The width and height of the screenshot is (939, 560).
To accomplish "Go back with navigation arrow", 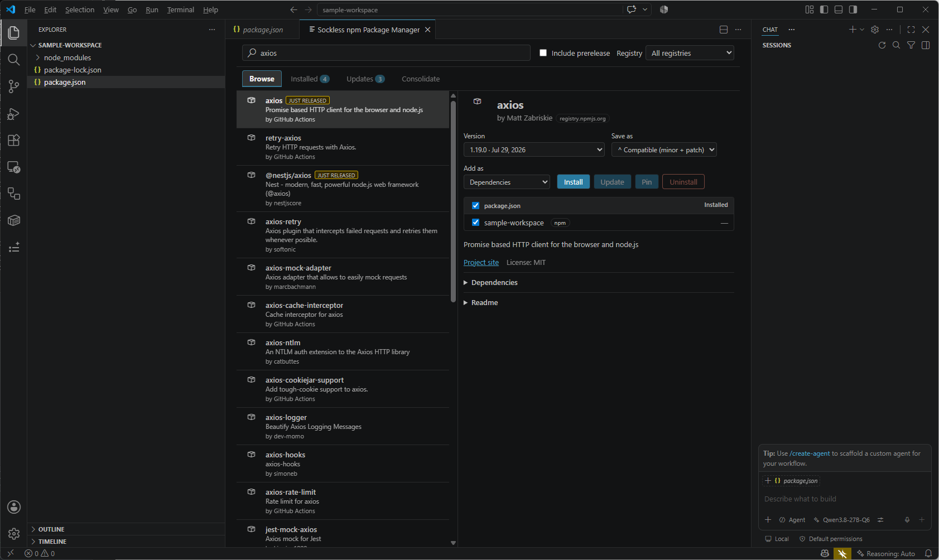I will [x=293, y=9].
